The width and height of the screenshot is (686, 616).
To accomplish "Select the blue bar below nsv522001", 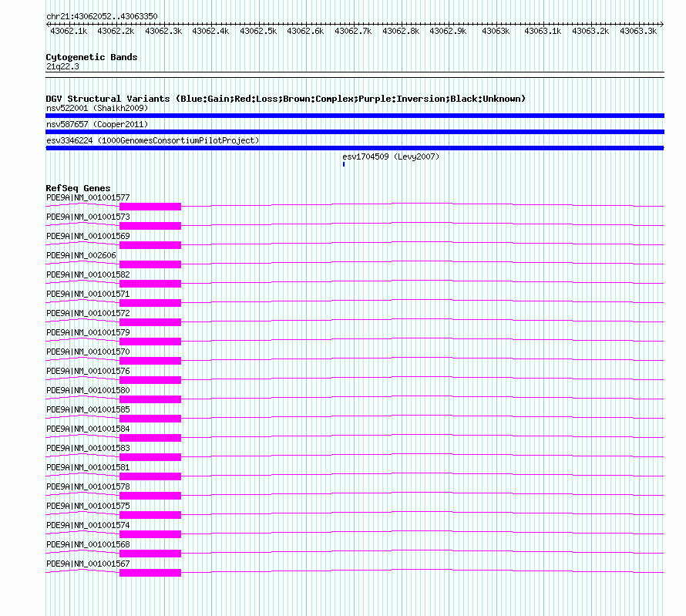I will click(x=355, y=116).
